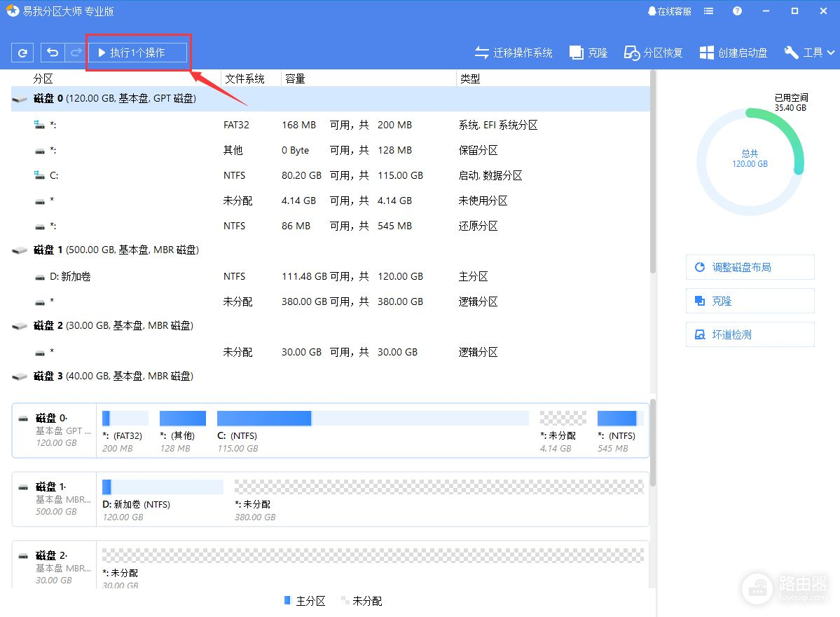Open the title bar hamburger menu icon
The height and width of the screenshot is (617, 840).
[709, 11]
